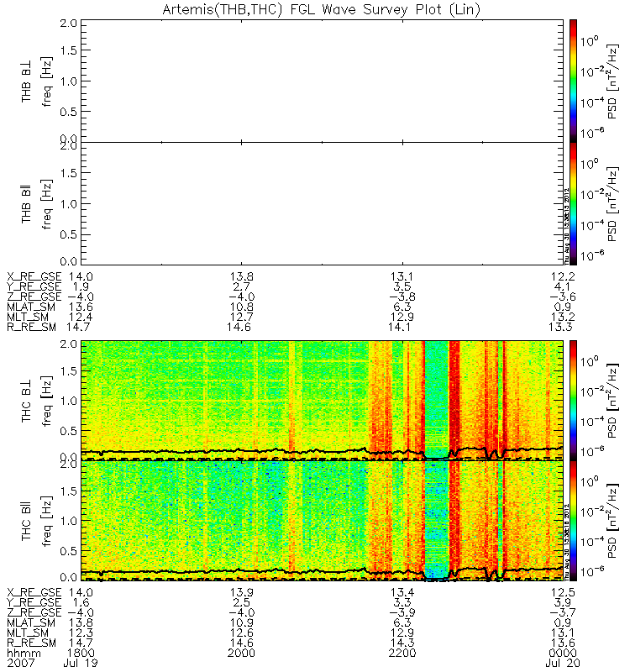
Task: Click 'MLT_SM' label in the lower ephemeris table
Action: pyautogui.click(x=28, y=633)
